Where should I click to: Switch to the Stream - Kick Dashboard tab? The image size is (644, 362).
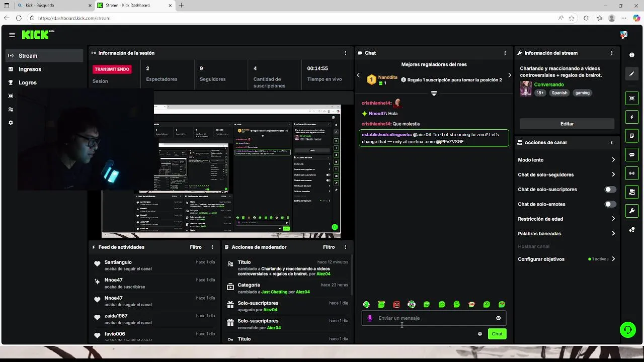134,6
